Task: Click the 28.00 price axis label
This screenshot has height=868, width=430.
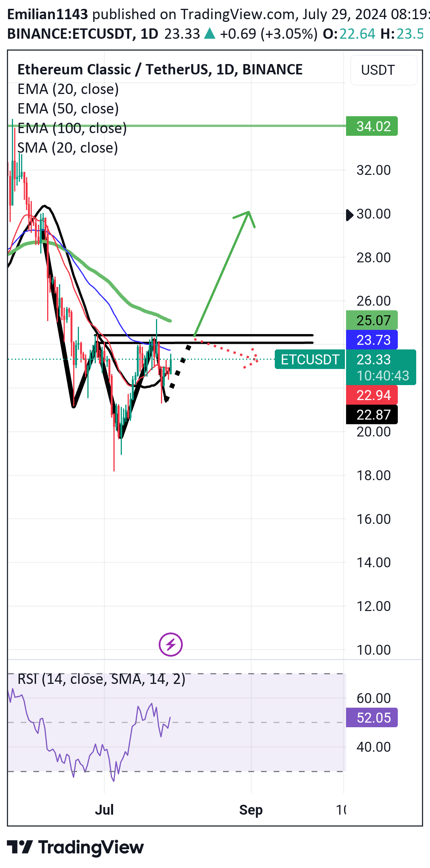Action: click(374, 257)
